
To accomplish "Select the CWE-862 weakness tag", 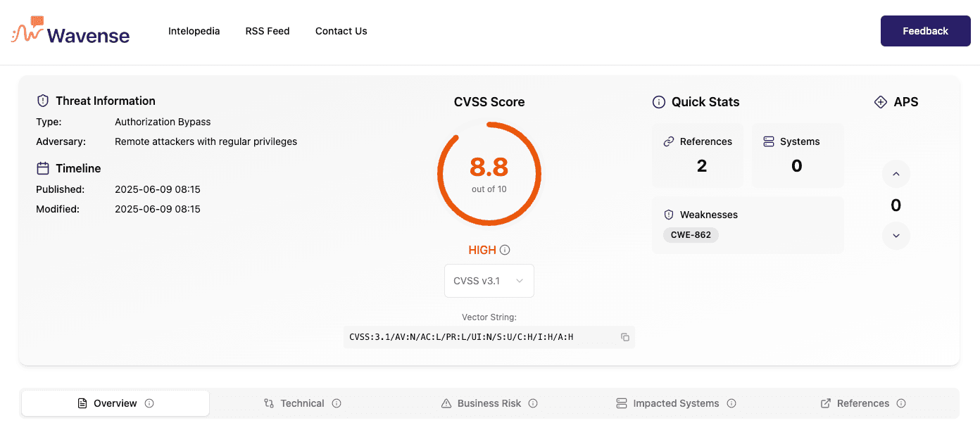I will coord(691,235).
